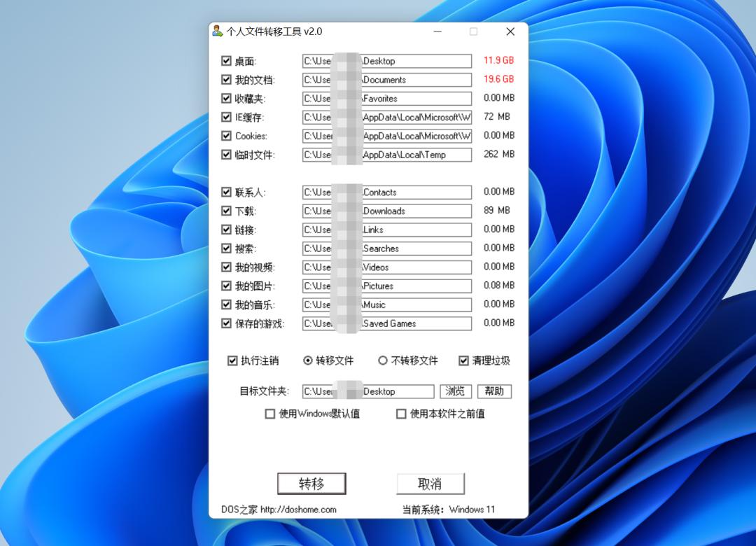This screenshot has width=756, height=546.
Task: Open the 帮助 (Help) dialog
Action: click(x=494, y=391)
